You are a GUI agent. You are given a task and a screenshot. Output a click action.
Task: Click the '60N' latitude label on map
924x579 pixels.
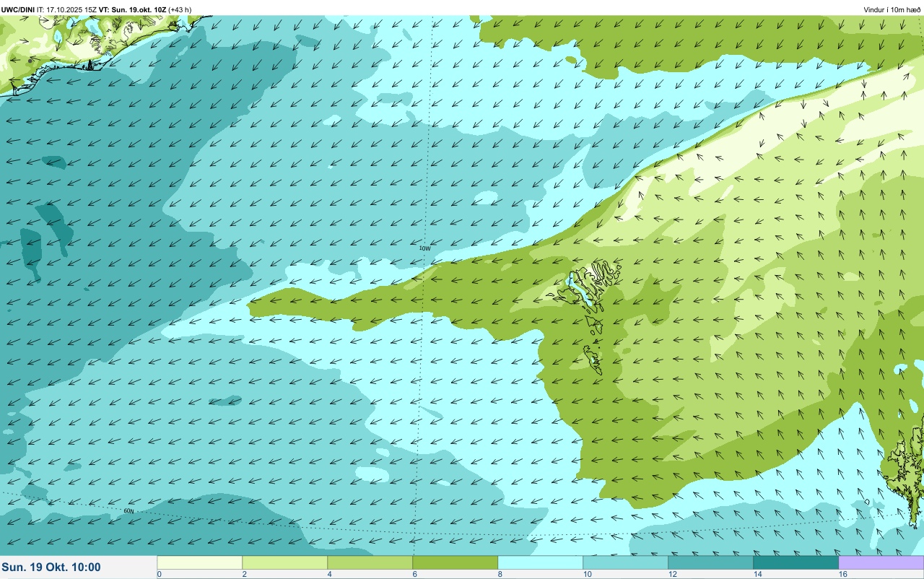128,511
